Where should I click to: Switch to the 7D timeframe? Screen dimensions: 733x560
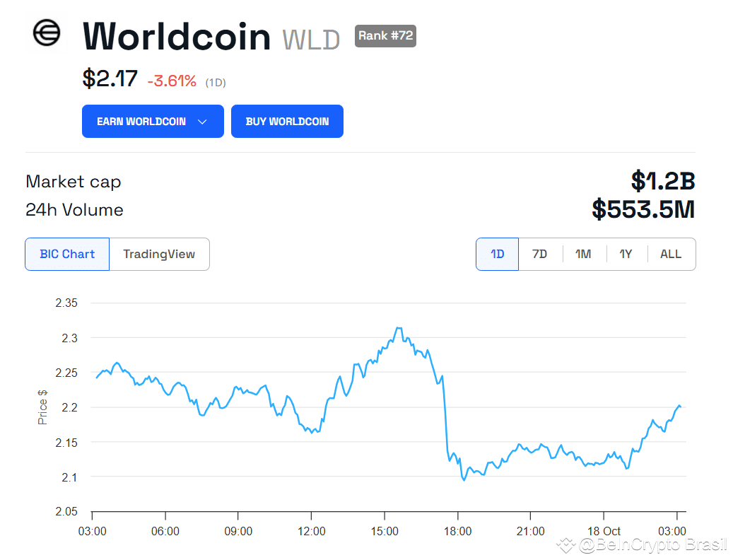coord(540,254)
